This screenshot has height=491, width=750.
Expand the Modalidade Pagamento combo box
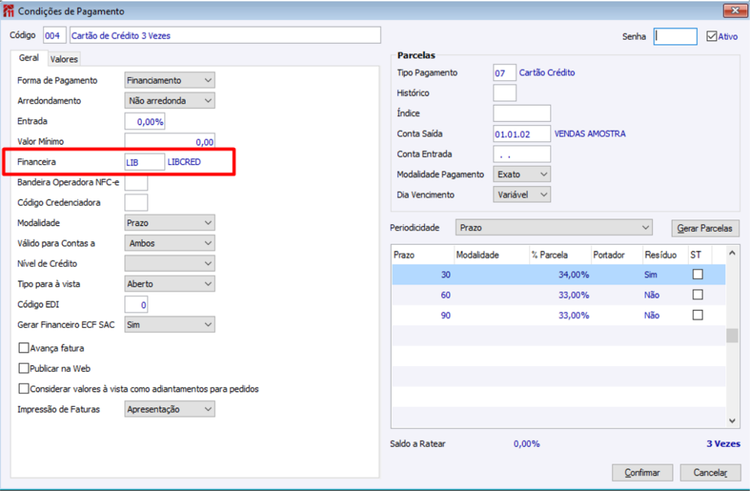(522, 175)
